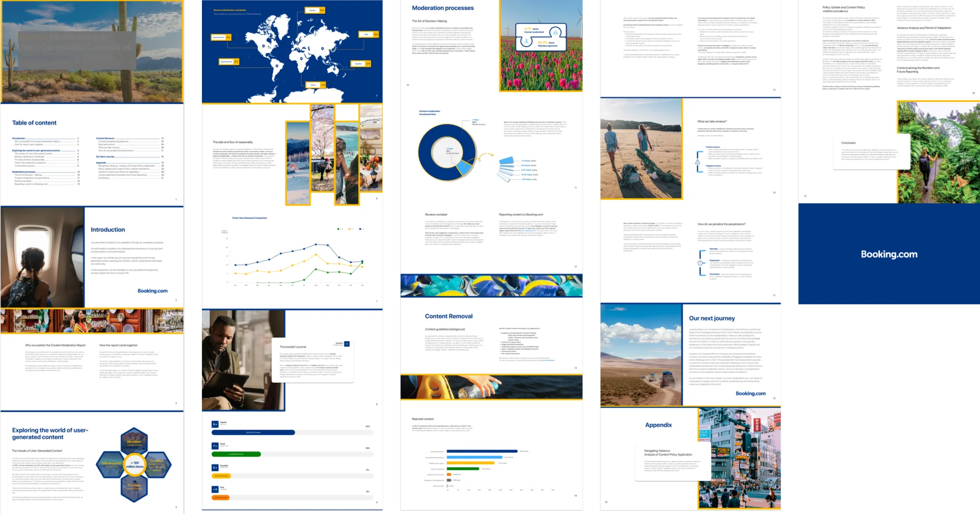Screen dimensions: 980x514
Task: Select 'Policy Update and Content Policy violation prevalence' heading
Action: (x=843, y=9)
